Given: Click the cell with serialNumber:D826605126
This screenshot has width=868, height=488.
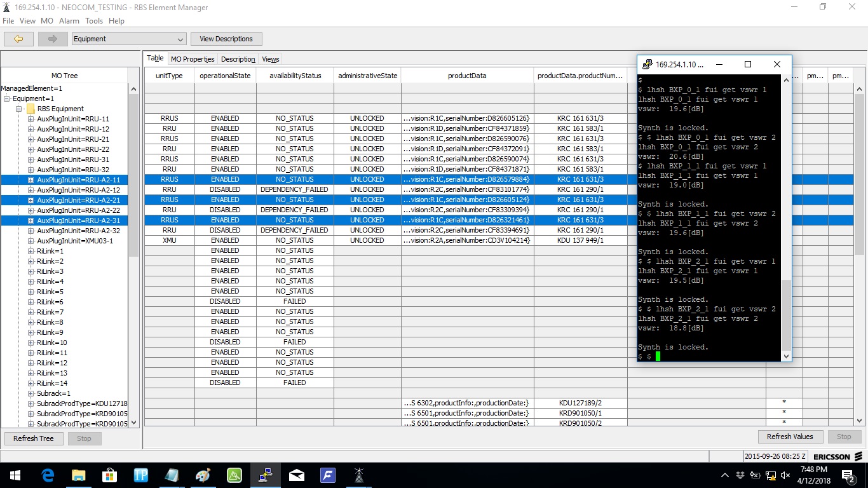Looking at the screenshot, I should pyautogui.click(x=467, y=119).
